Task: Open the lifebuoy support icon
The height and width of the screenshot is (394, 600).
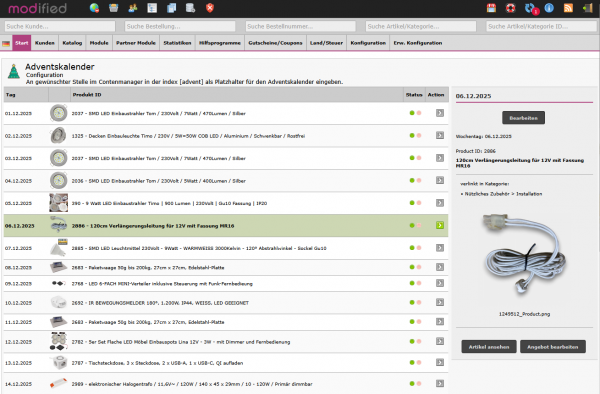Action: click(510, 8)
